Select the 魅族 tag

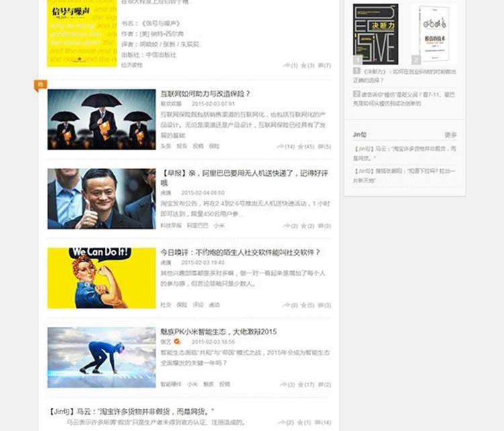pyautogui.click(x=208, y=384)
